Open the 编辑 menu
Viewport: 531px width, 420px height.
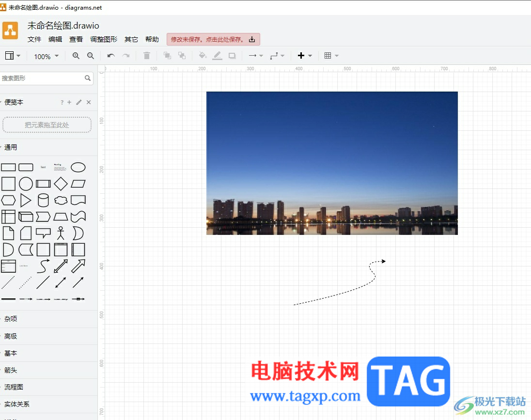click(55, 39)
